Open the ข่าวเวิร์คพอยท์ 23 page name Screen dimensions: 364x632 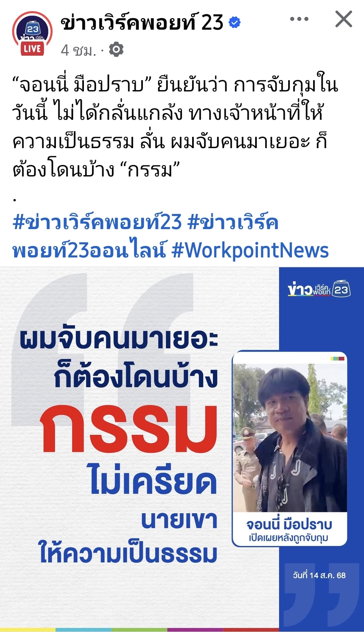click(142, 22)
